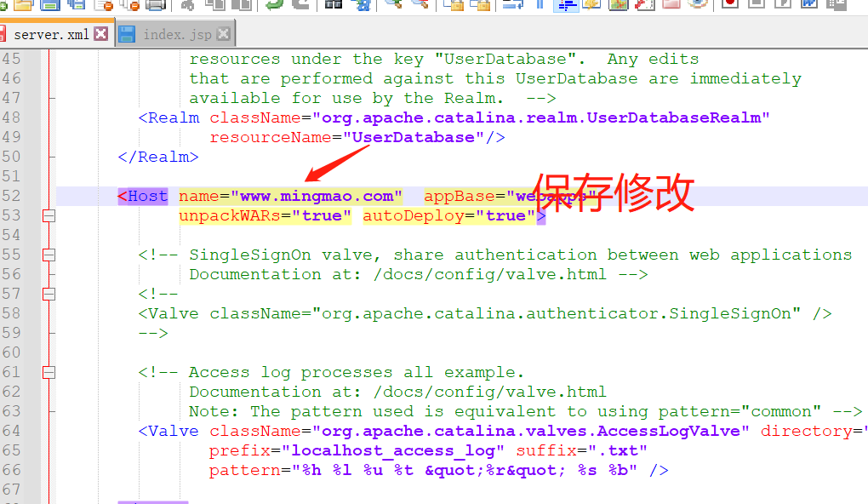Click line number 64 in the margin
This screenshot has height=504, width=868.
(x=11, y=431)
